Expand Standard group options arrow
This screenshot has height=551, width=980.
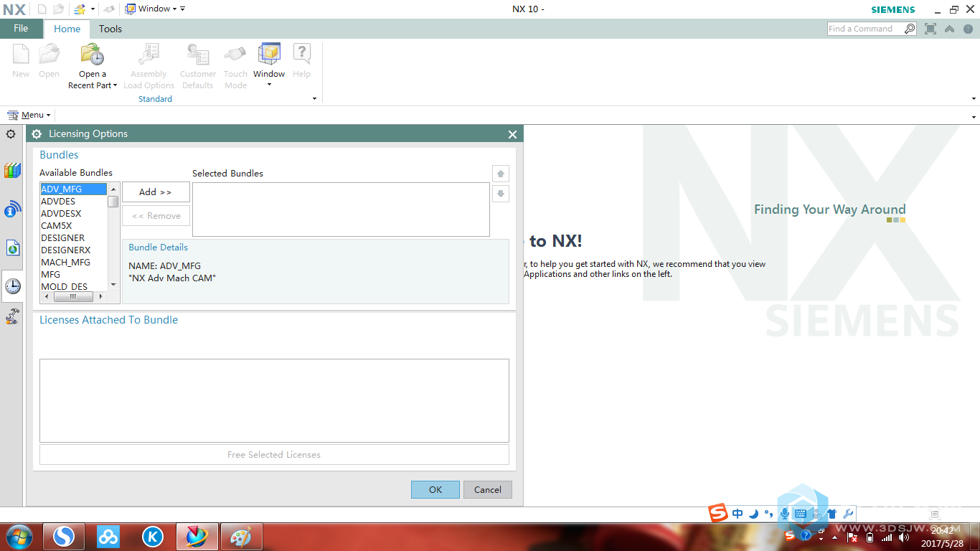tap(314, 99)
